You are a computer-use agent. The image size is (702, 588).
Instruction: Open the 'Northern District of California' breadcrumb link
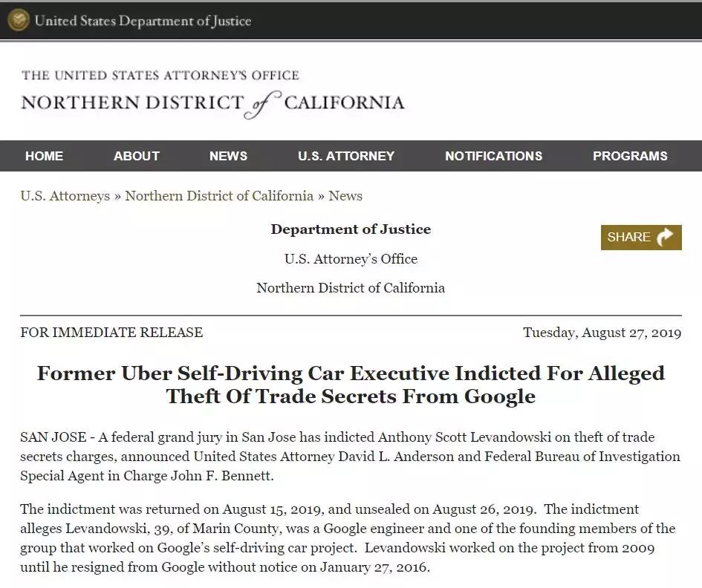[x=219, y=196]
